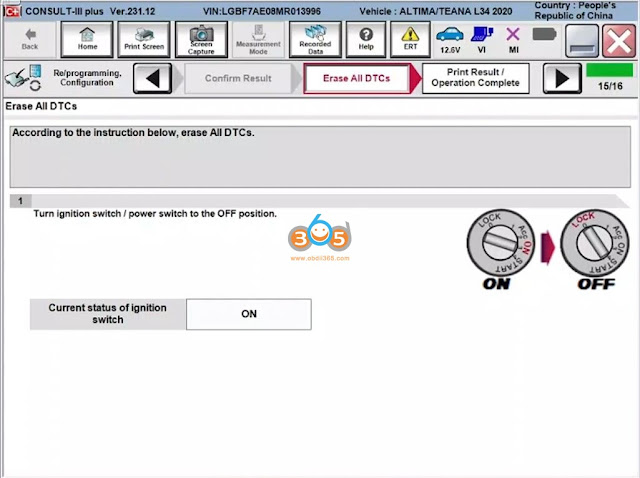Click the 'Erase All DTCs' page heading
The height and width of the screenshot is (478, 640).
pyautogui.click(x=41, y=106)
